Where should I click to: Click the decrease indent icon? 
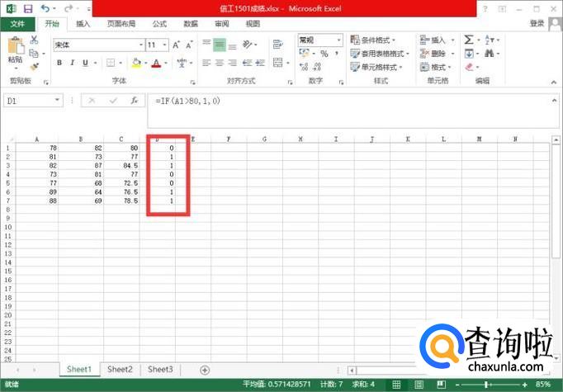pyautogui.click(x=247, y=64)
